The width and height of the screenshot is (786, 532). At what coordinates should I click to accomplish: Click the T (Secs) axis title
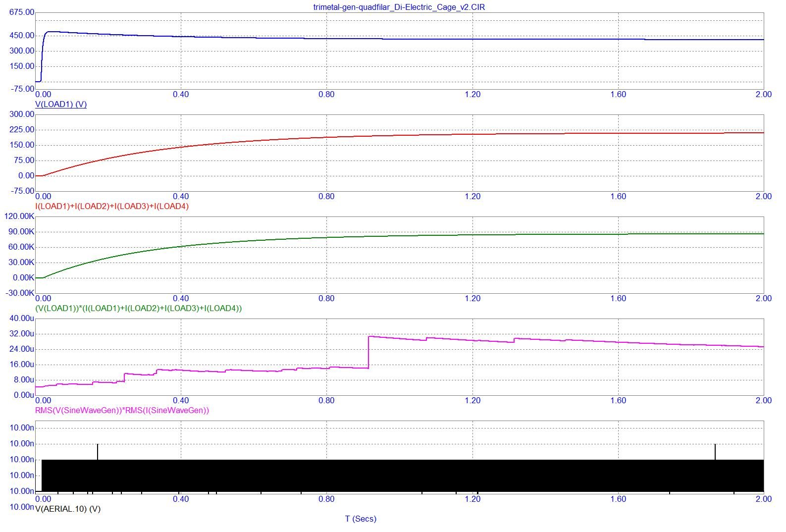361,519
